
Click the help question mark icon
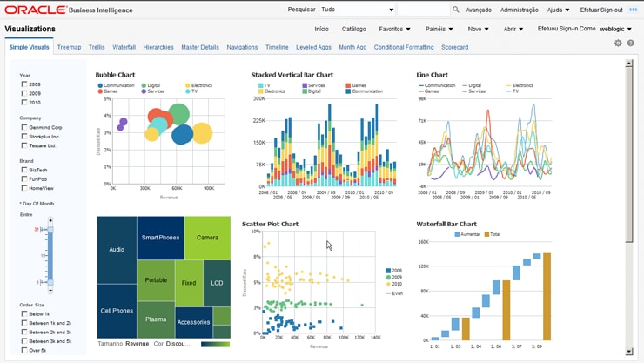point(630,44)
